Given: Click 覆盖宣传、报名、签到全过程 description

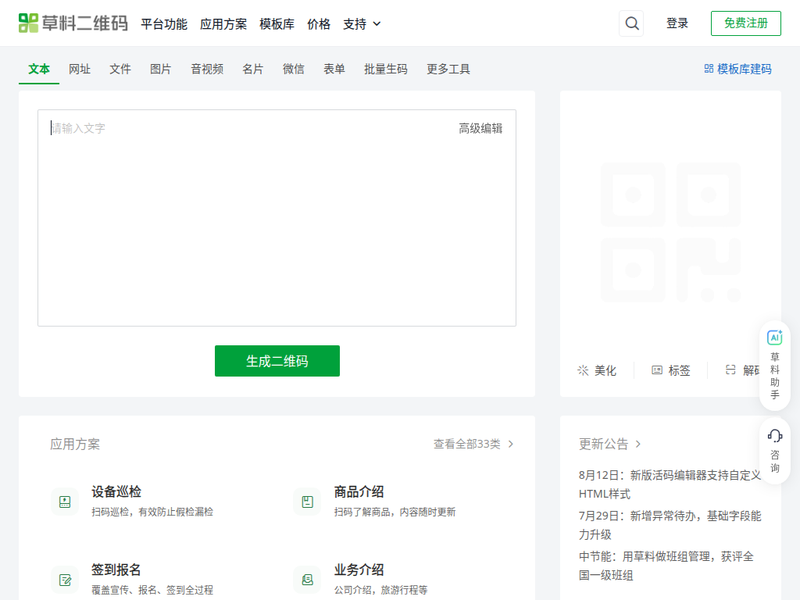Looking at the screenshot, I should pos(152,590).
